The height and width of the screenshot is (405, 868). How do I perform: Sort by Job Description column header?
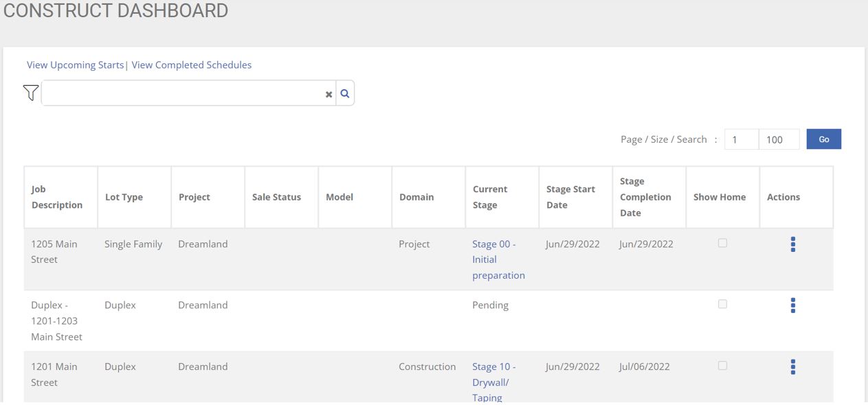[57, 197]
